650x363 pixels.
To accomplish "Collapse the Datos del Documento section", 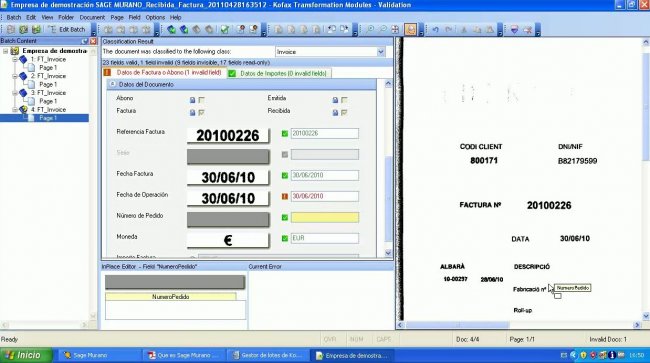I will [x=112, y=84].
